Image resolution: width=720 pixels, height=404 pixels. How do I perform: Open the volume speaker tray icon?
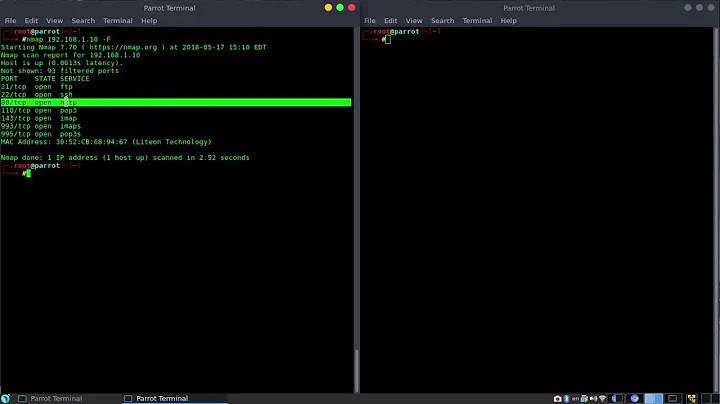pyautogui.click(x=593, y=398)
